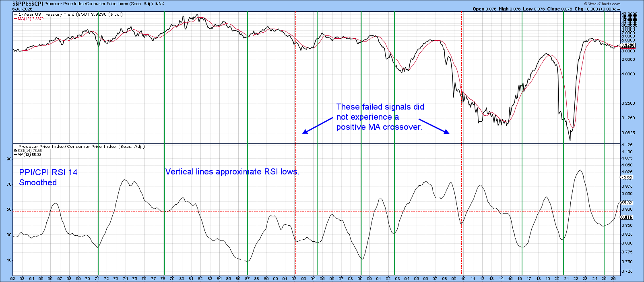Click the year label 08 on time axis
This screenshot has width=644, height=282.
(x=444, y=279)
